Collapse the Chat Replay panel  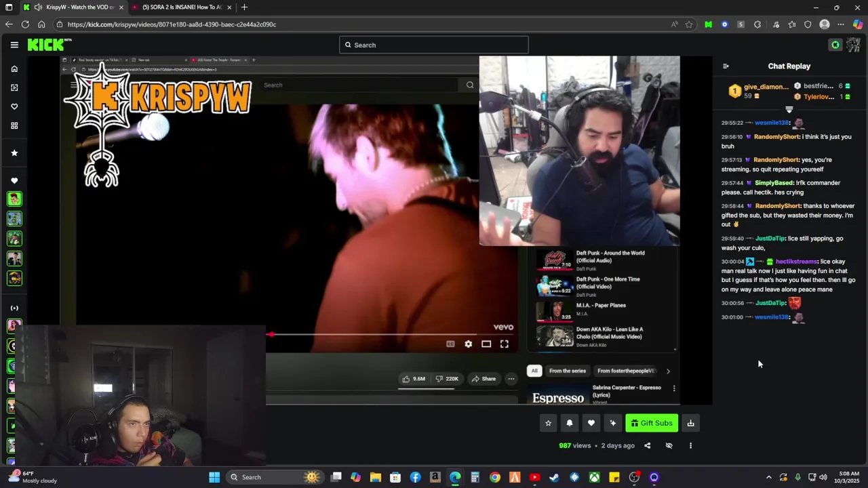click(726, 66)
